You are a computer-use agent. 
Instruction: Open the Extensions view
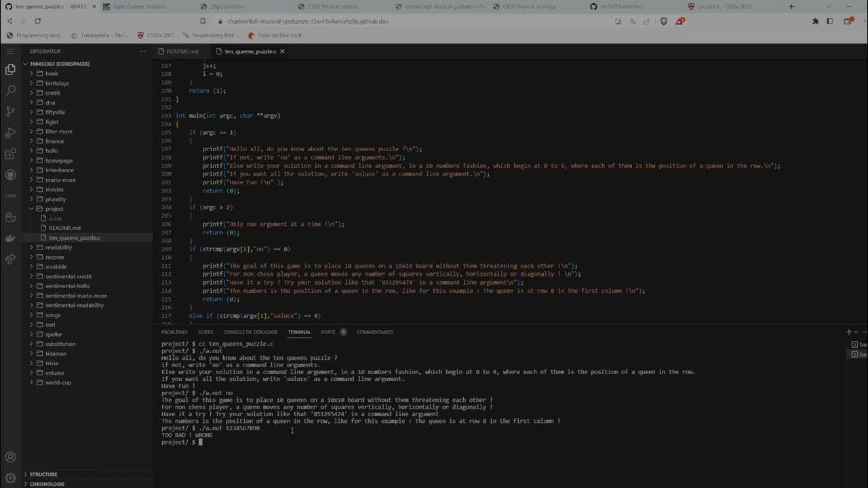[10, 154]
